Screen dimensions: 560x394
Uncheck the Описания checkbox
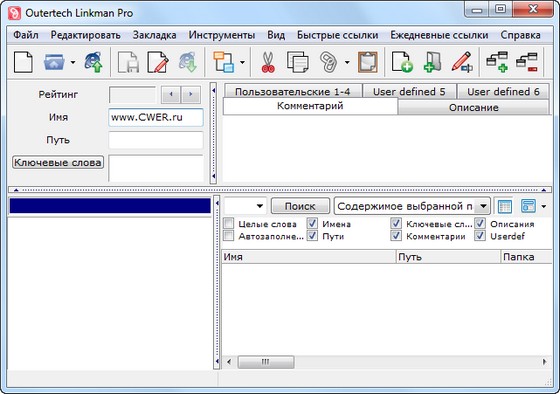click(x=480, y=224)
